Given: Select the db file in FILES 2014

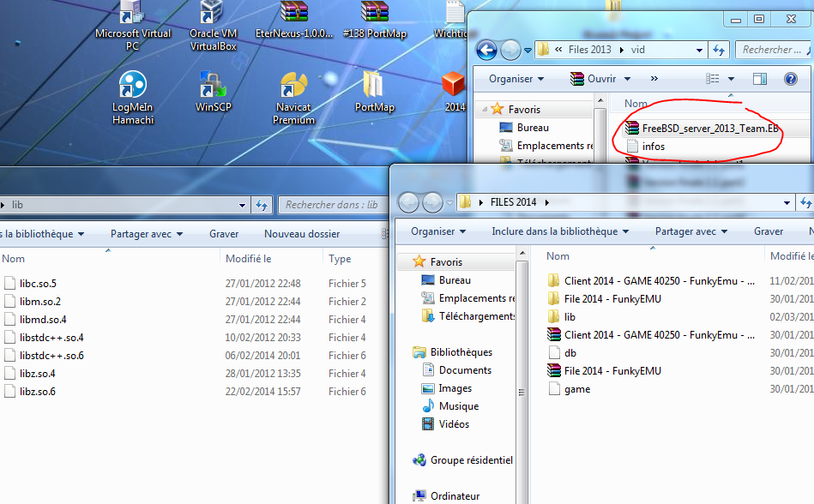Looking at the screenshot, I should click(562, 353).
